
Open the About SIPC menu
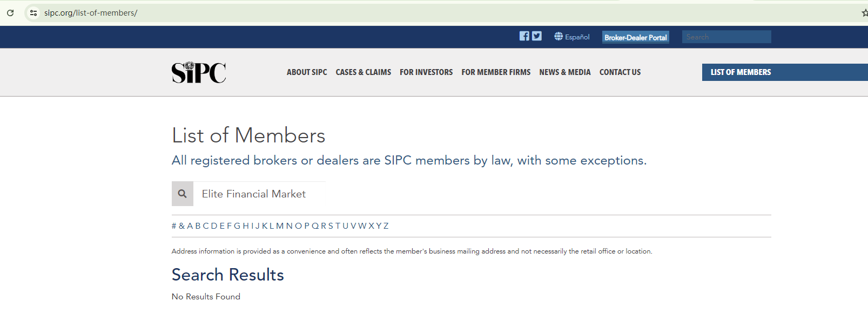point(307,72)
